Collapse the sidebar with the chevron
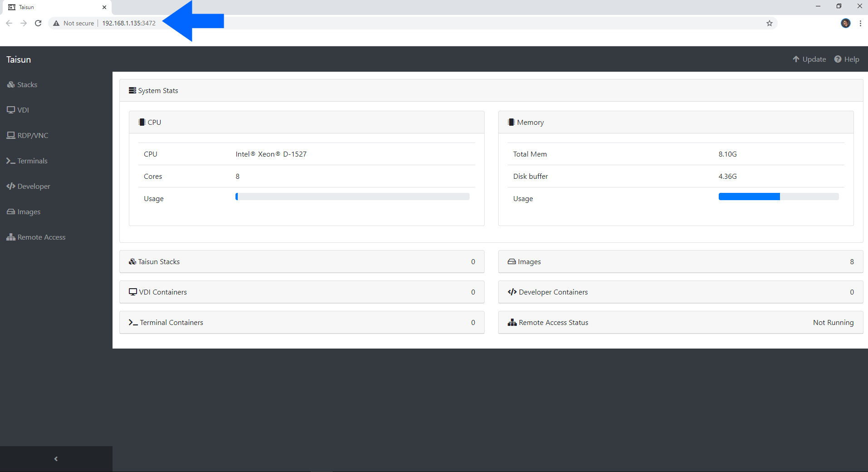The width and height of the screenshot is (868, 472). coord(56,459)
